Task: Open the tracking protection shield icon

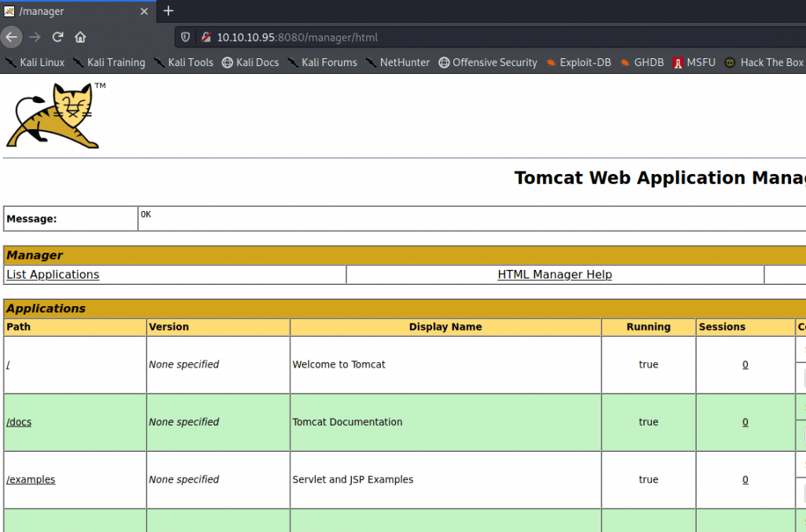Action: click(186, 37)
